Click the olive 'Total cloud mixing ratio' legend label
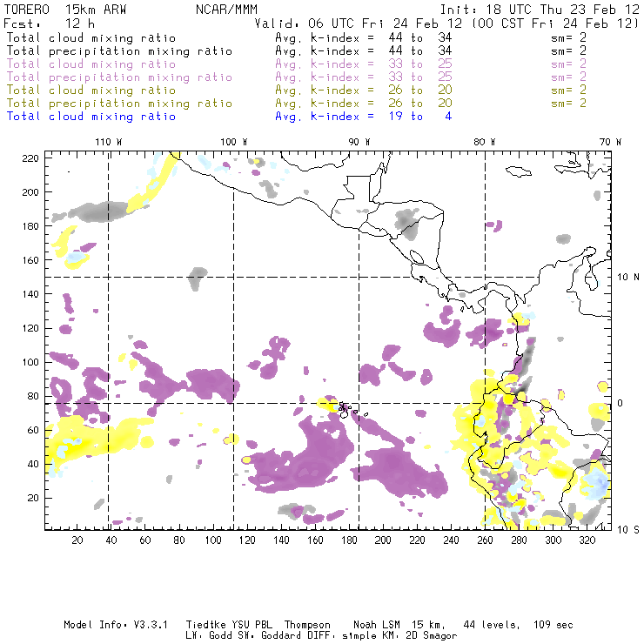Screen dimensions: 644x644 coord(91,90)
